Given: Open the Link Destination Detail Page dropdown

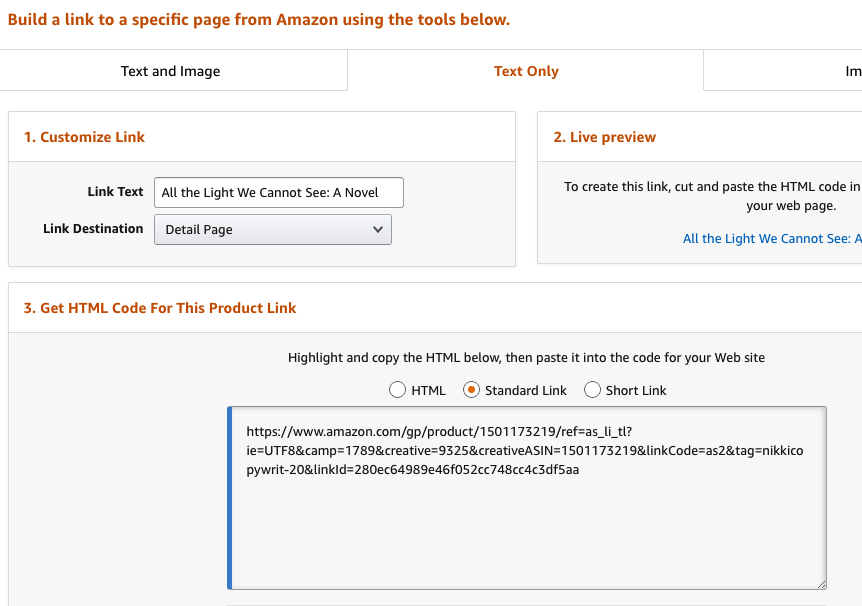Looking at the screenshot, I should [272, 229].
